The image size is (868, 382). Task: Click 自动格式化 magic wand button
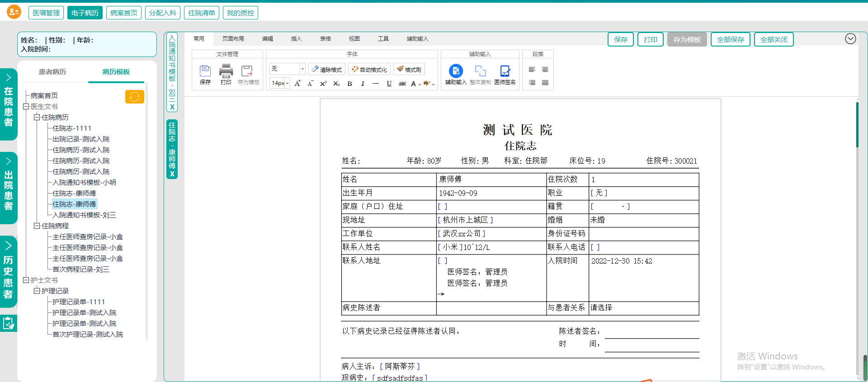point(369,69)
